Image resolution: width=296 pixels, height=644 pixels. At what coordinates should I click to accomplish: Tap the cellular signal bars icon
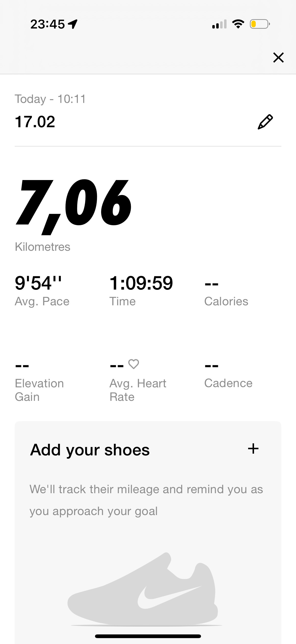(x=219, y=24)
